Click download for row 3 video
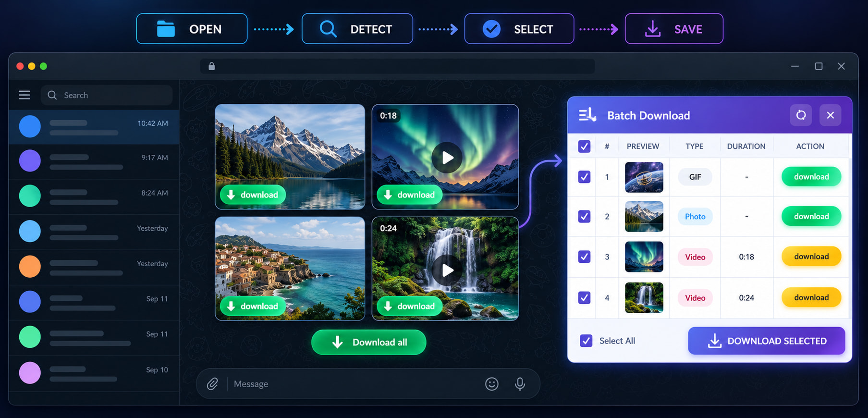The image size is (868, 418). point(811,257)
